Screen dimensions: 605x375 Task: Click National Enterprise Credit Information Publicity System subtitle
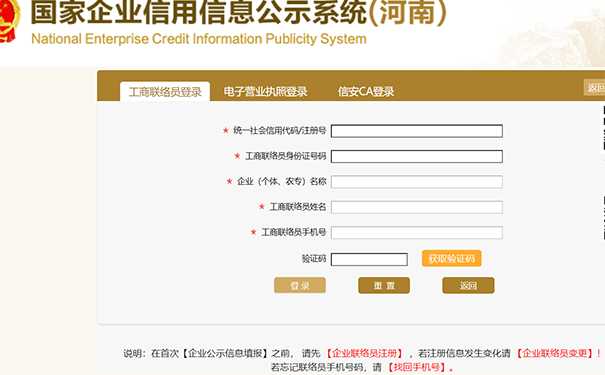(199, 39)
